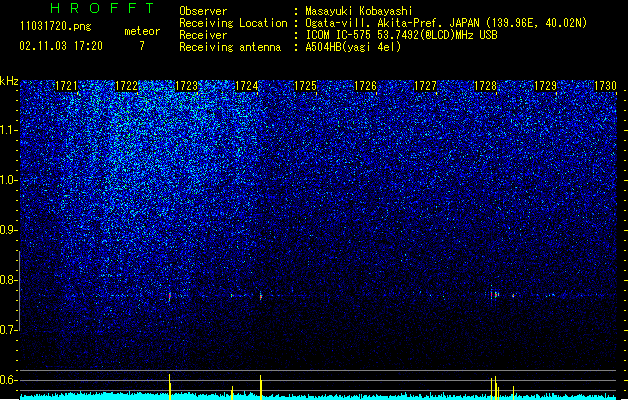Click the 1724 time marker
This screenshot has height=400, width=629.
pyautogui.click(x=246, y=86)
